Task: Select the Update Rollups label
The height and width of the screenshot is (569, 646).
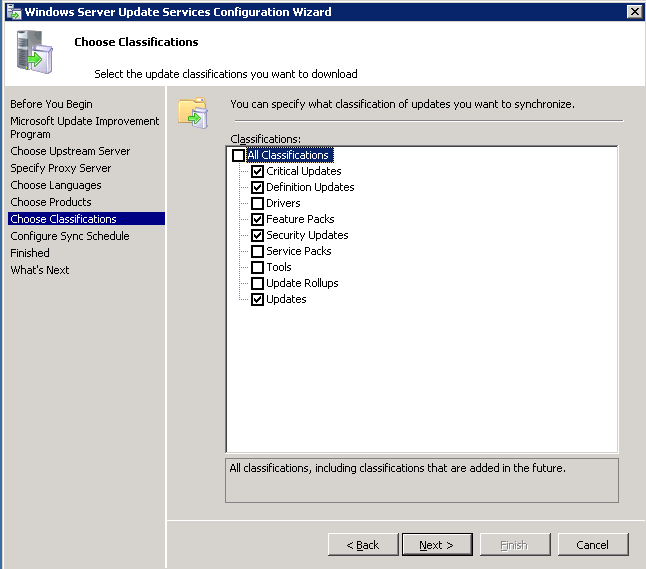Action: [x=302, y=283]
